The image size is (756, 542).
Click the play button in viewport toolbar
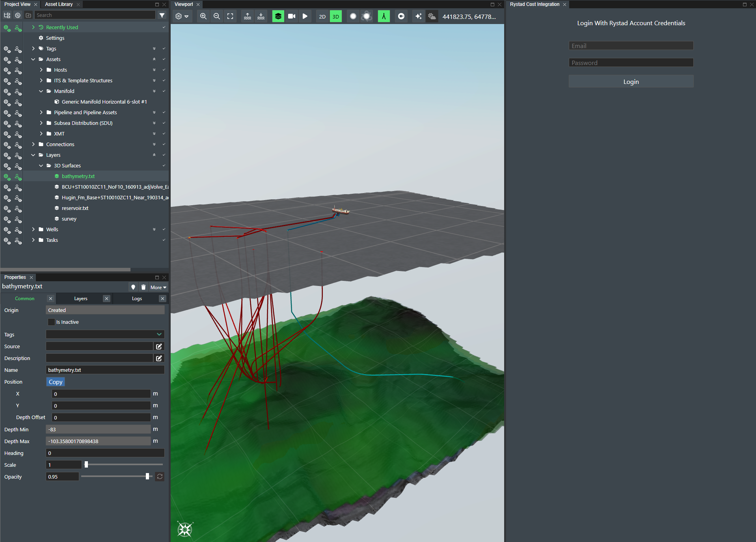pyautogui.click(x=305, y=17)
